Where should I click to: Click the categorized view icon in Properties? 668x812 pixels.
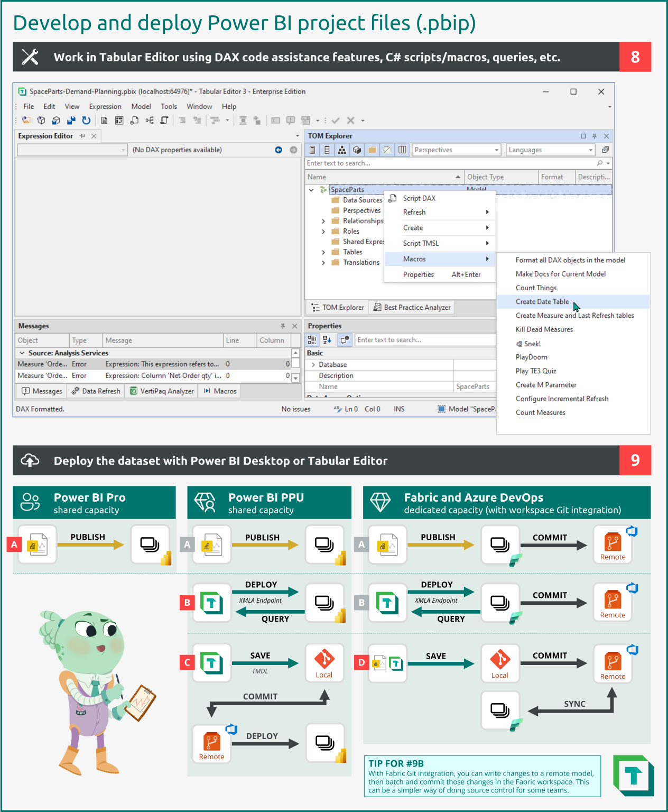click(x=312, y=340)
